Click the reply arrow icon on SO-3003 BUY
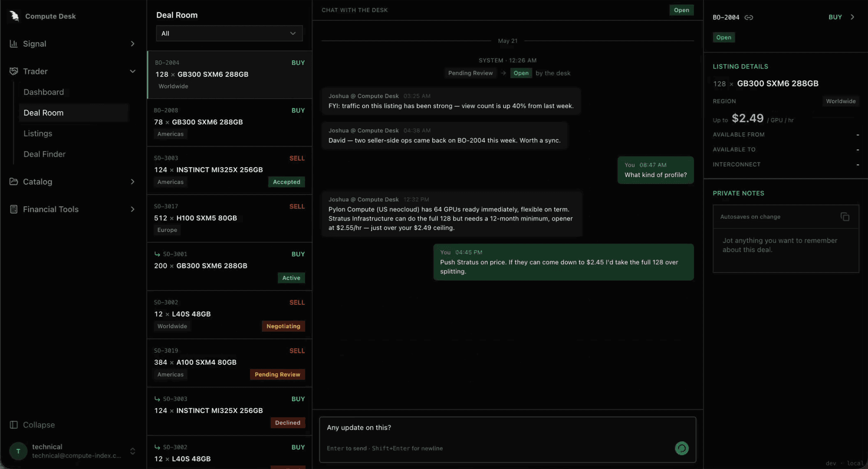 [x=157, y=399]
